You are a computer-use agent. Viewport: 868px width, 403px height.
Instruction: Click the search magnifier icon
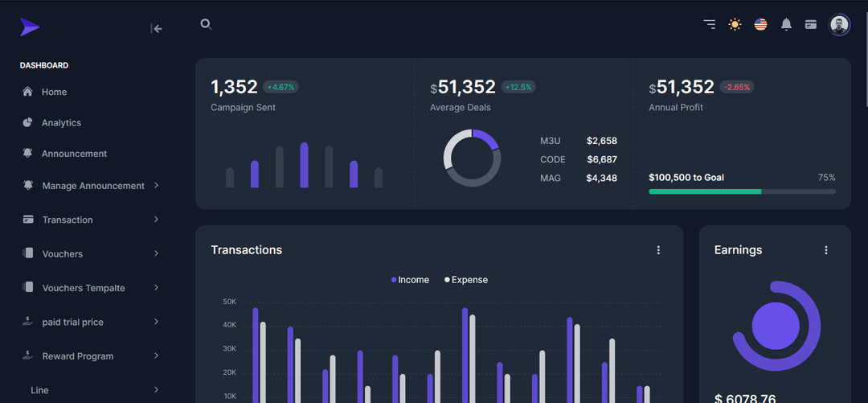(x=206, y=24)
